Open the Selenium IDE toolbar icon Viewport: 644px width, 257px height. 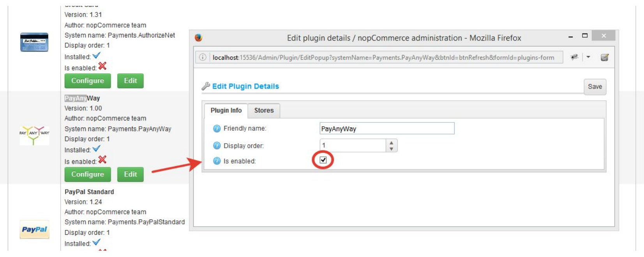tap(605, 57)
